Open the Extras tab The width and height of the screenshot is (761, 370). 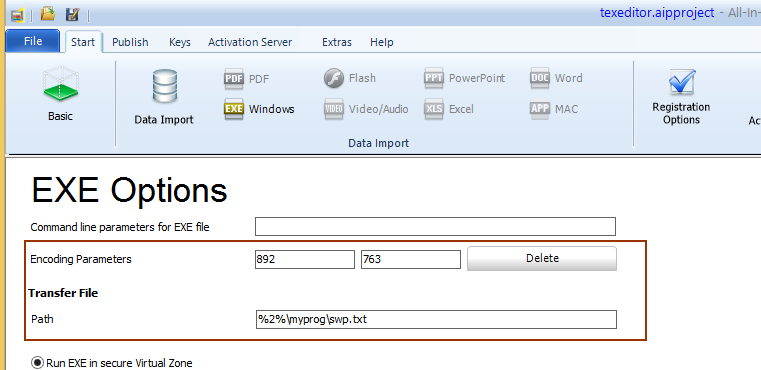337,42
